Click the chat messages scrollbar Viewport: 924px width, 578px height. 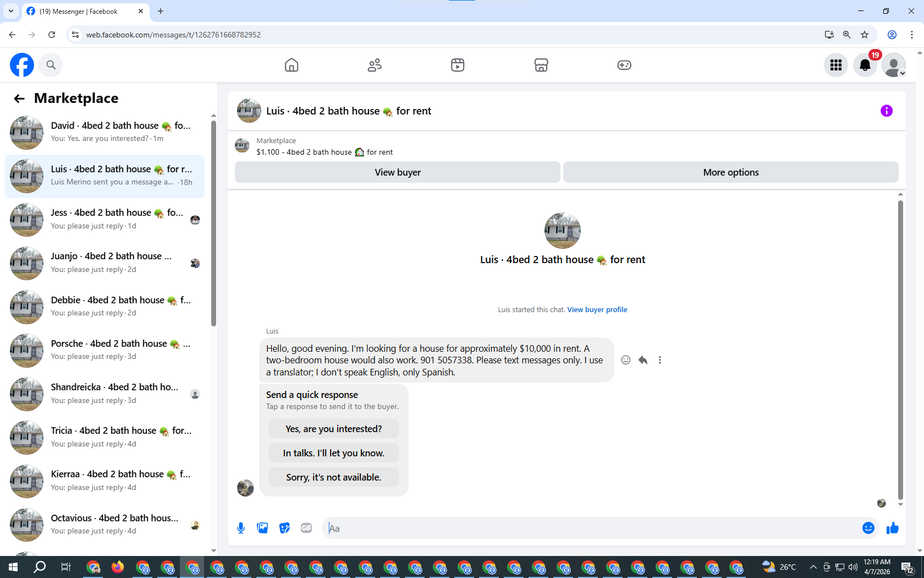[900, 350]
